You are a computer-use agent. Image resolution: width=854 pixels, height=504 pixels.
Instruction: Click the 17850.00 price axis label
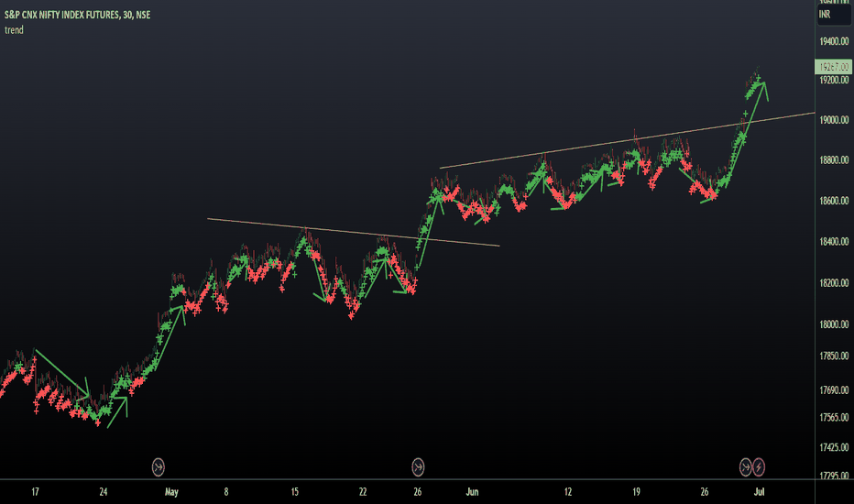pyautogui.click(x=834, y=356)
